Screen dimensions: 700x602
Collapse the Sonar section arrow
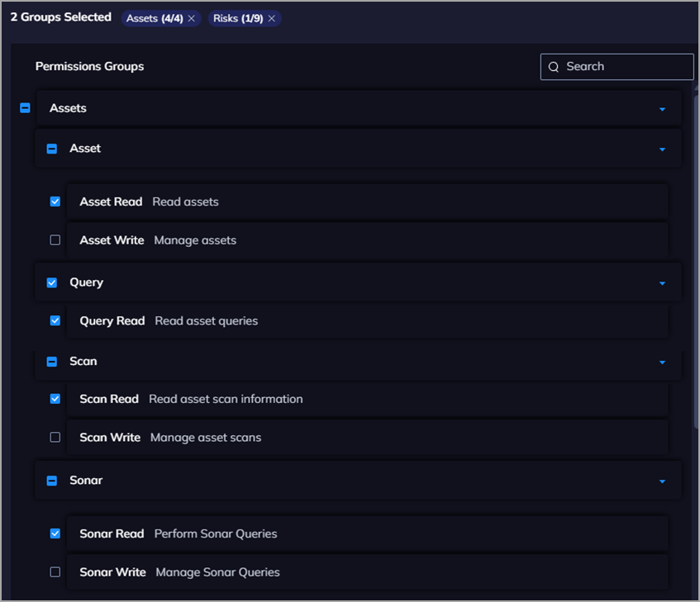pyautogui.click(x=662, y=481)
